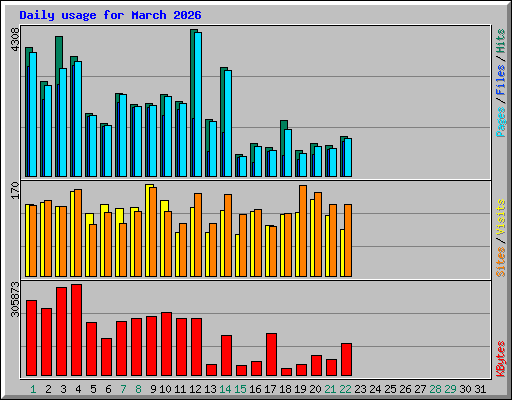Viewport: 512px width, 400px height.
Task: Click the 'Sites' legend label
Action: tap(501, 262)
